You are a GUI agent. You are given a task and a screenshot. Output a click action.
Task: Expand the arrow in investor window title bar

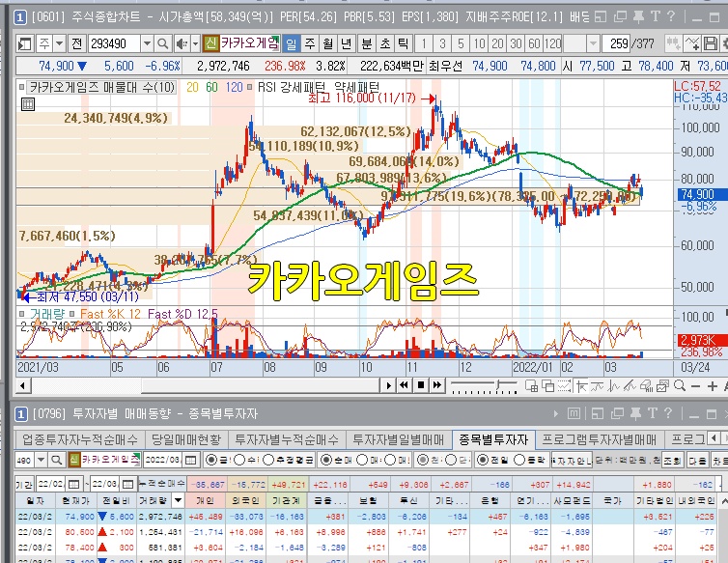click(556, 413)
